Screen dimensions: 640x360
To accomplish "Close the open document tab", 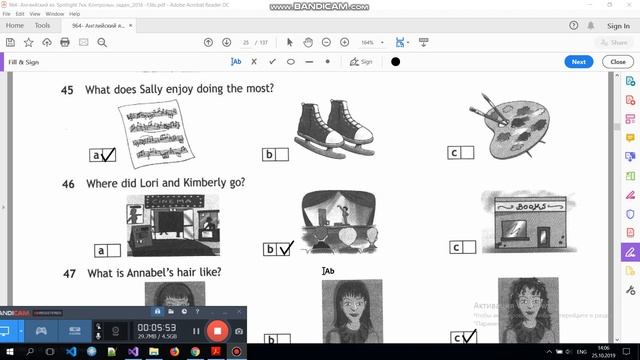I will [x=131, y=26].
